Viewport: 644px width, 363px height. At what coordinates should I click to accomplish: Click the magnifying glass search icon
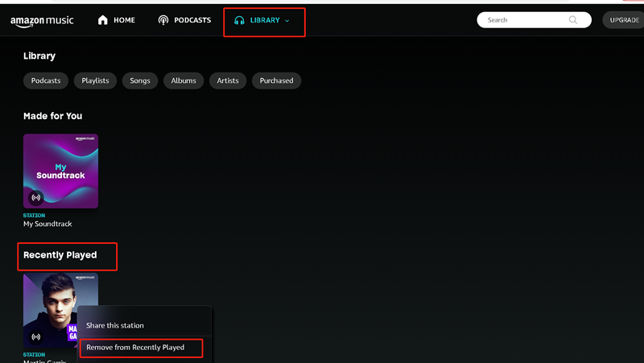[x=573, y=20]
